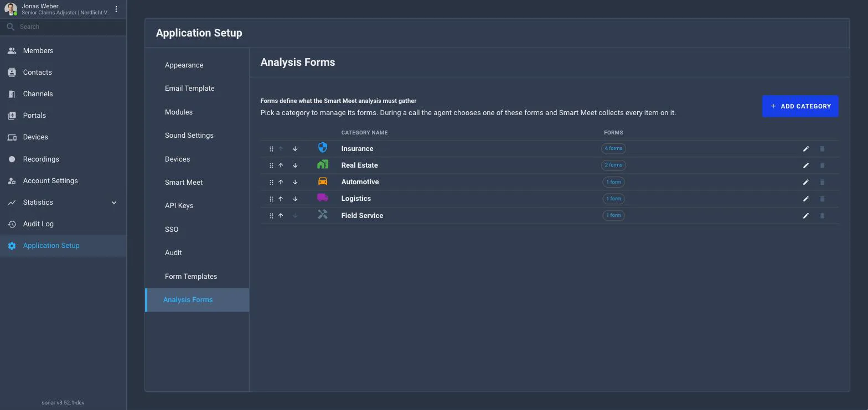Switch to the Email Template tab
This screenshot has height=410, width=868.
click(x=197, y=89)
